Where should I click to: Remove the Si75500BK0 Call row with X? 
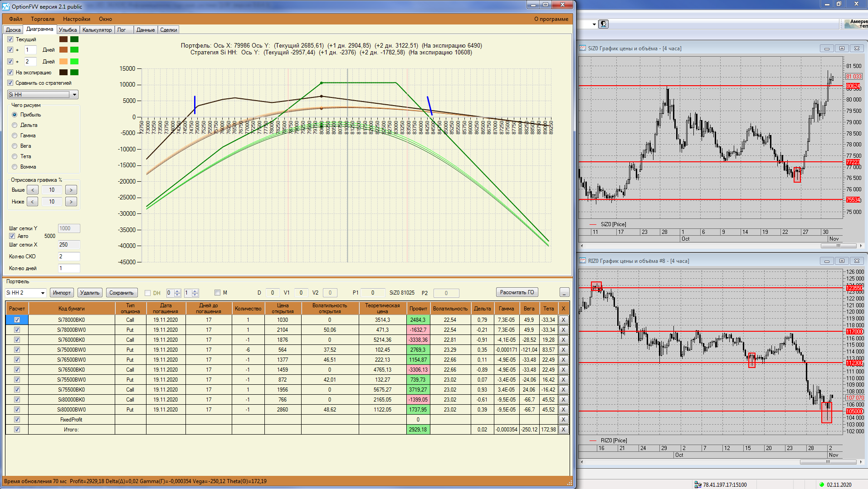[x=563, y=390]
